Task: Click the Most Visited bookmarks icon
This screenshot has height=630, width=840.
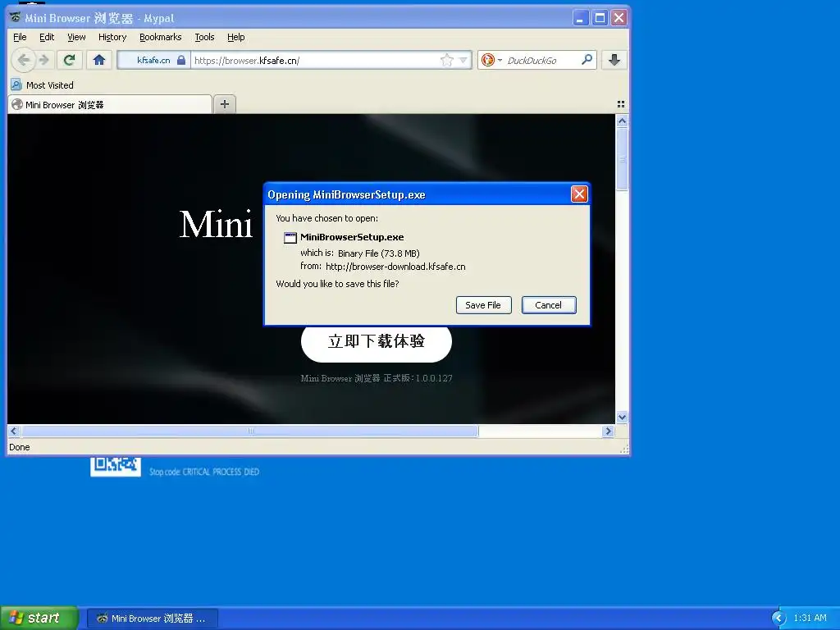Action: (x=16, y=84)
